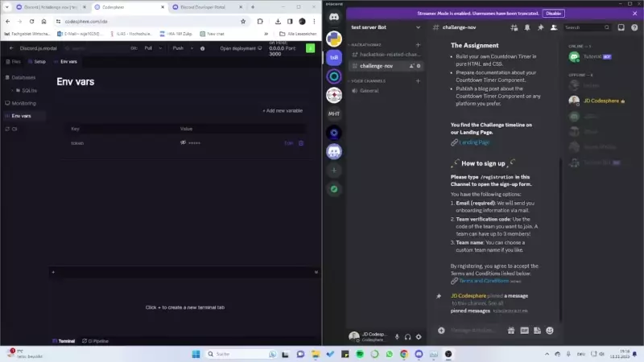Screen dimensions: 644x362
Task: Open CI Pipeline bottom tab
Action: [95, 341]
